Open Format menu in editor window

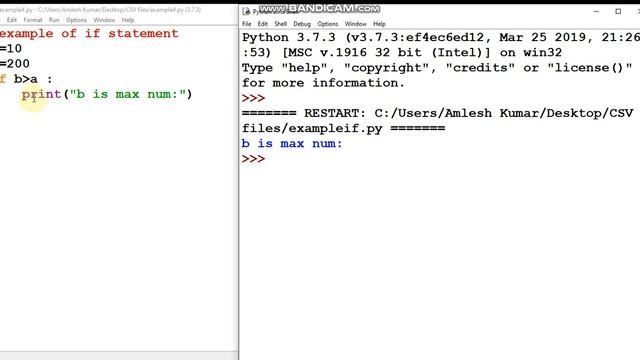click(x=33, y=20)
